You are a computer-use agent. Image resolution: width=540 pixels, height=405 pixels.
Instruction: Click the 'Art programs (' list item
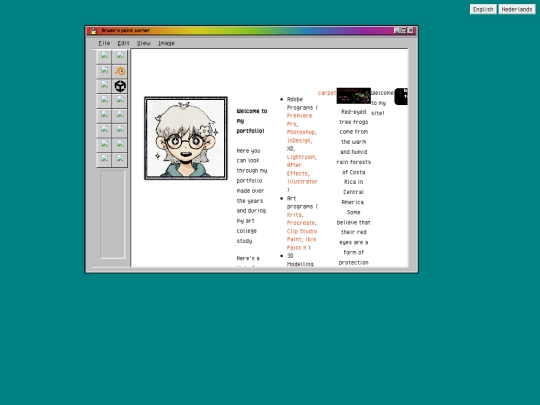pyautogui.click(x=302, y=202)
